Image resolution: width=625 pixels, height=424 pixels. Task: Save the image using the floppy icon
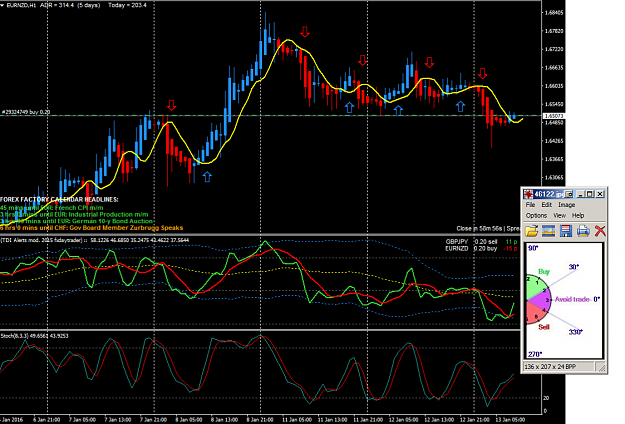(x=566, y=231)
